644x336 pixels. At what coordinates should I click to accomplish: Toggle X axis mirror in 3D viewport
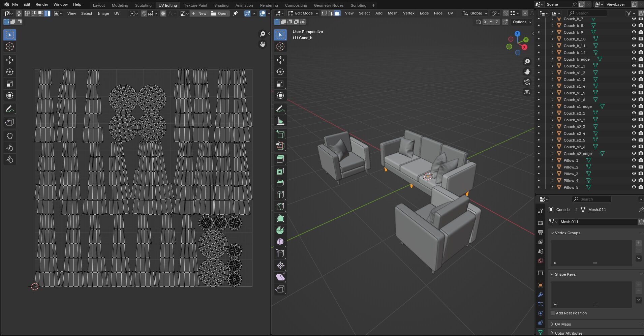(485, 22)
